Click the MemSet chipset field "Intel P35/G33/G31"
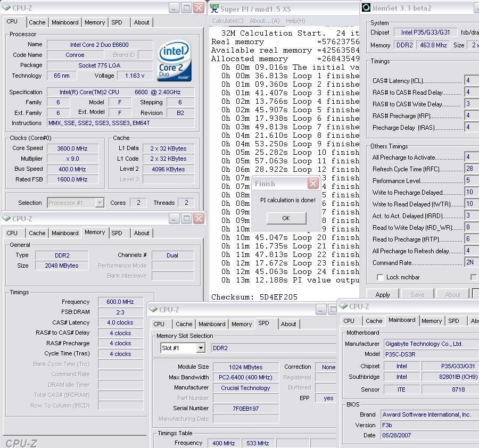 pos(425,32)
